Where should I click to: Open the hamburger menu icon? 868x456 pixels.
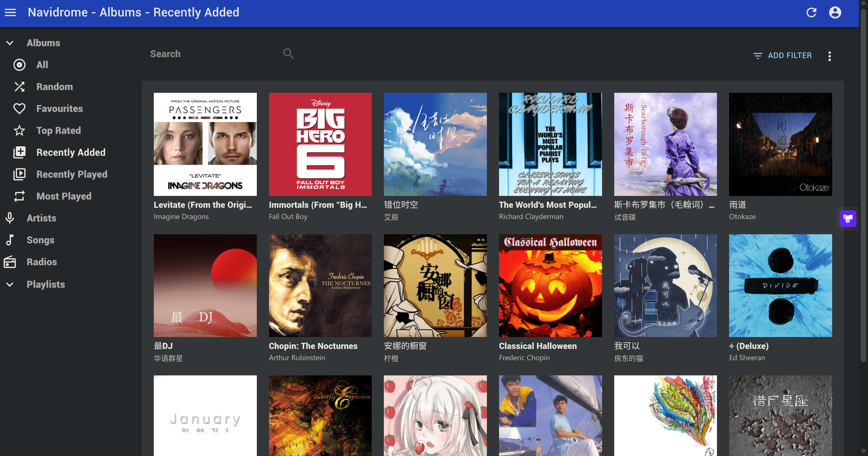10,12
